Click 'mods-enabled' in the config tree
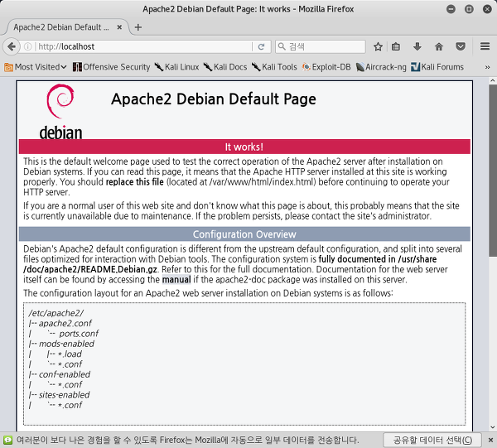497x448 pixels. point(66,344)
